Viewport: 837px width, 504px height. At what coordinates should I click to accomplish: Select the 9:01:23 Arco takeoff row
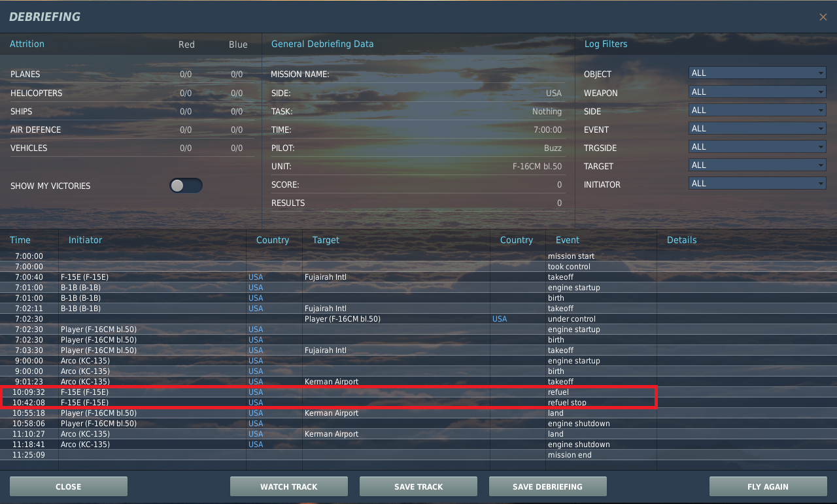tap(418, 382)
